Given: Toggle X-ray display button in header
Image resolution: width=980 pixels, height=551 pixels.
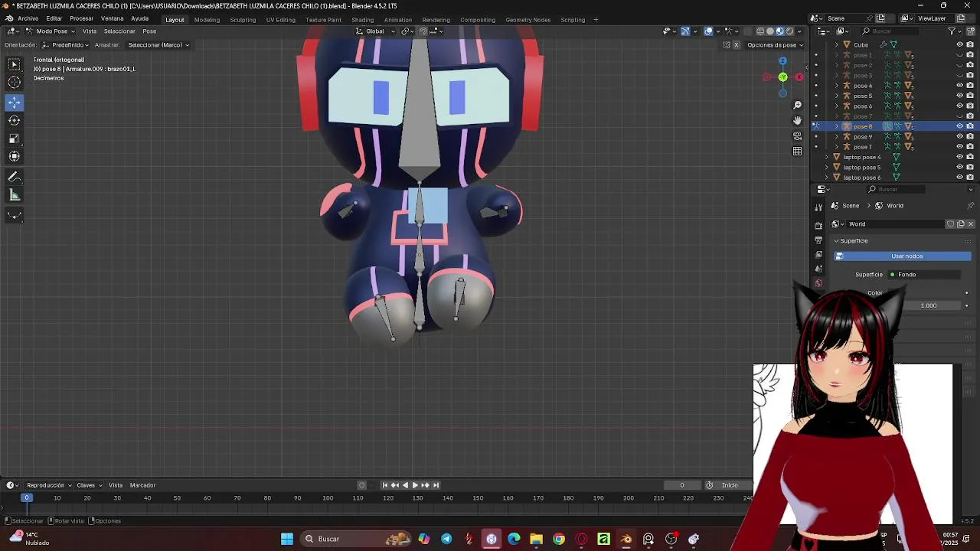Looking at the screenshot, I should pyautogui.click(x=746, y=31).
